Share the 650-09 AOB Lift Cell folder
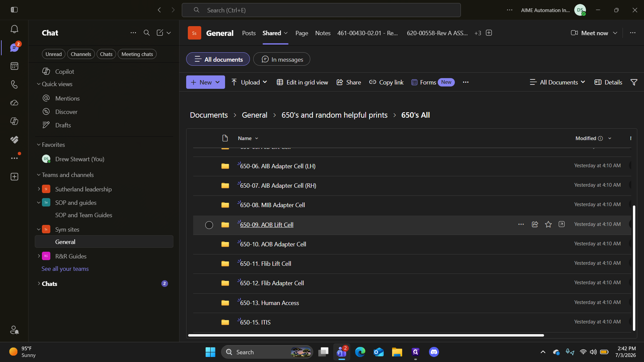Screen dimensions: 644x362 535,225
